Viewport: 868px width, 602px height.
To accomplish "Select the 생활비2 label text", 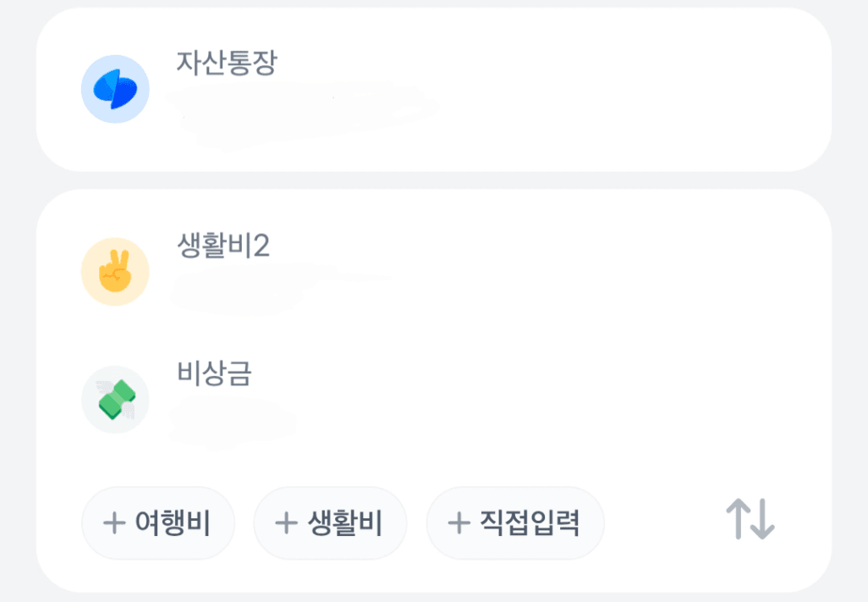I will click(x=223, y=246).
